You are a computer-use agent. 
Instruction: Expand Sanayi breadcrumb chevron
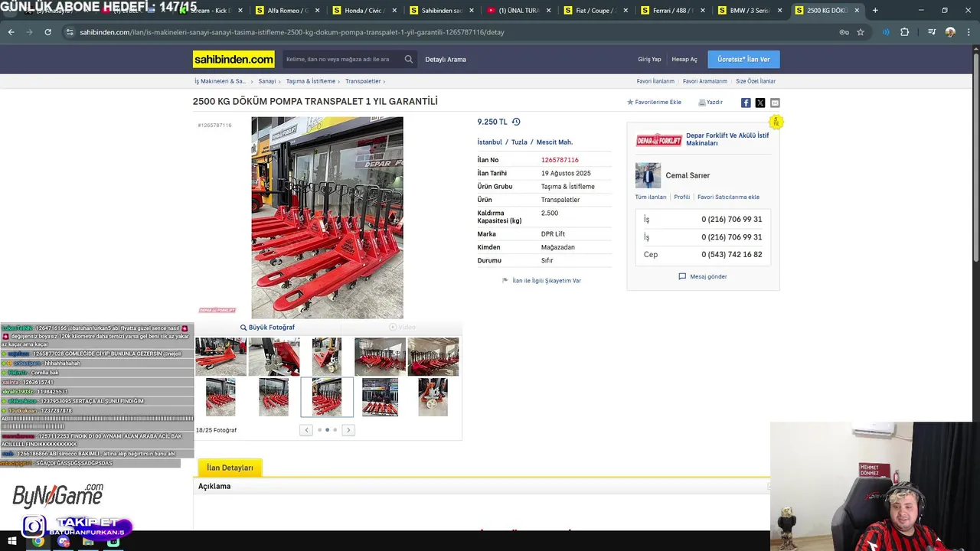279,81
